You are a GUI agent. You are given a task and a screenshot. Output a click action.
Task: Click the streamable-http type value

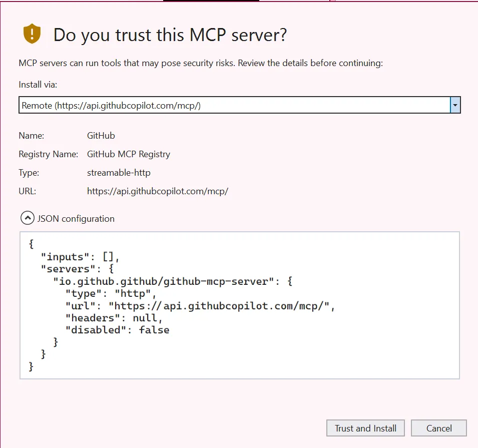(x=119, y=173)
